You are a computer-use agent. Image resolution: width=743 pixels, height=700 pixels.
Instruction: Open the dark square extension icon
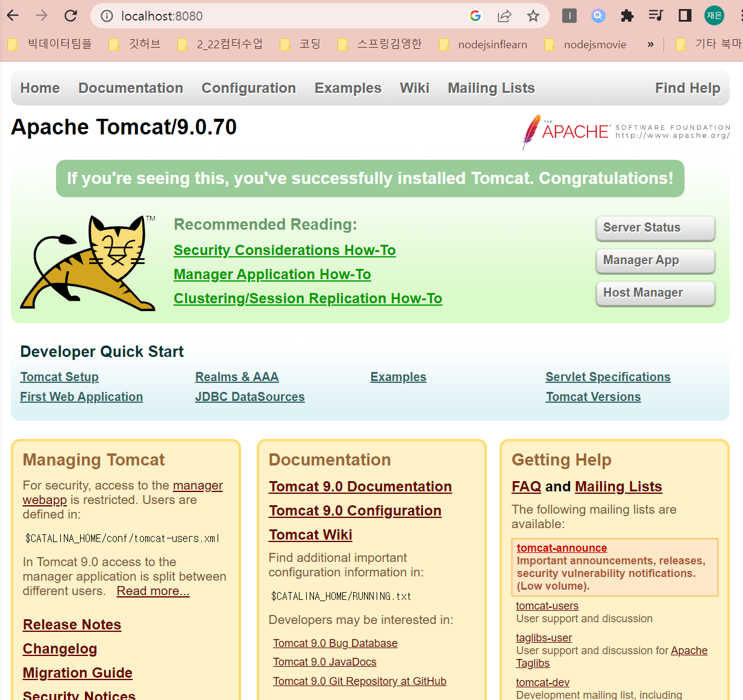coord(569,16)
